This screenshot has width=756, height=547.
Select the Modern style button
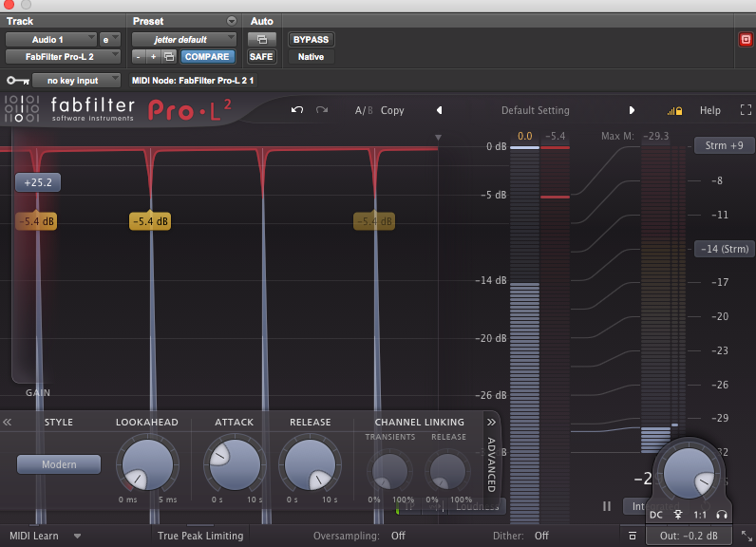(59, 464)
